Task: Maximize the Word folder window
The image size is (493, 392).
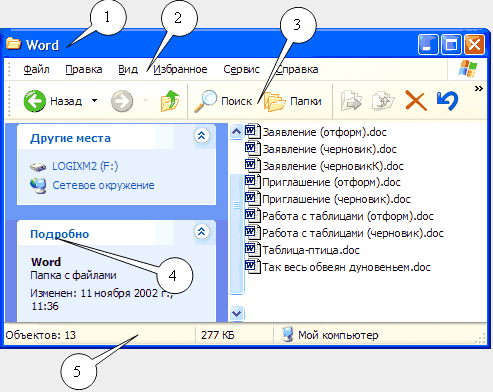Action: click(x=451, y=44)
